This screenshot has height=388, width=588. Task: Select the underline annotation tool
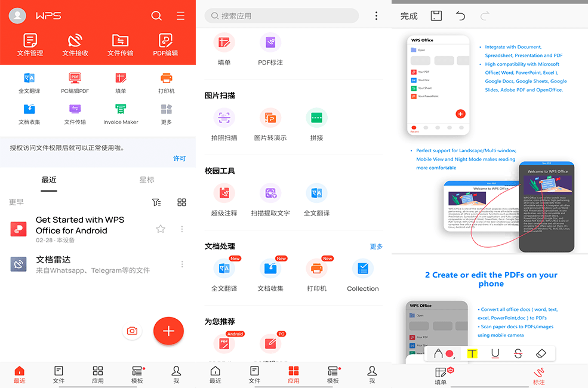[495, 353]
